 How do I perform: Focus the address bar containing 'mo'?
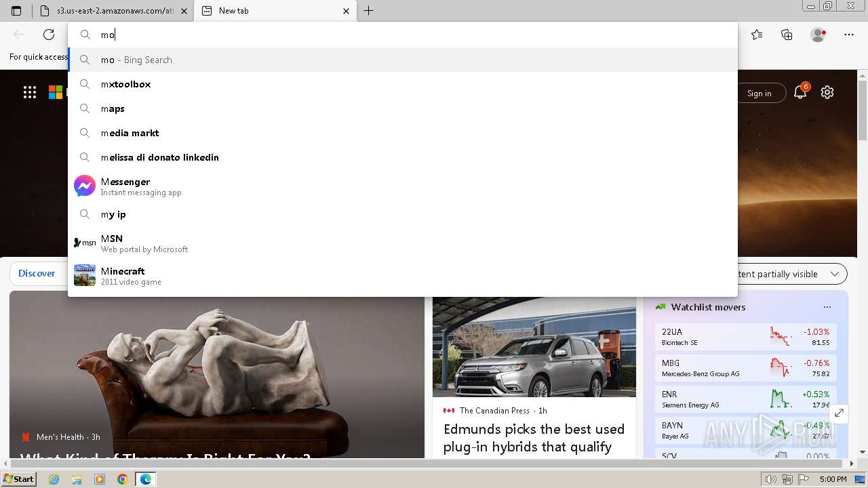click(403, 35)
